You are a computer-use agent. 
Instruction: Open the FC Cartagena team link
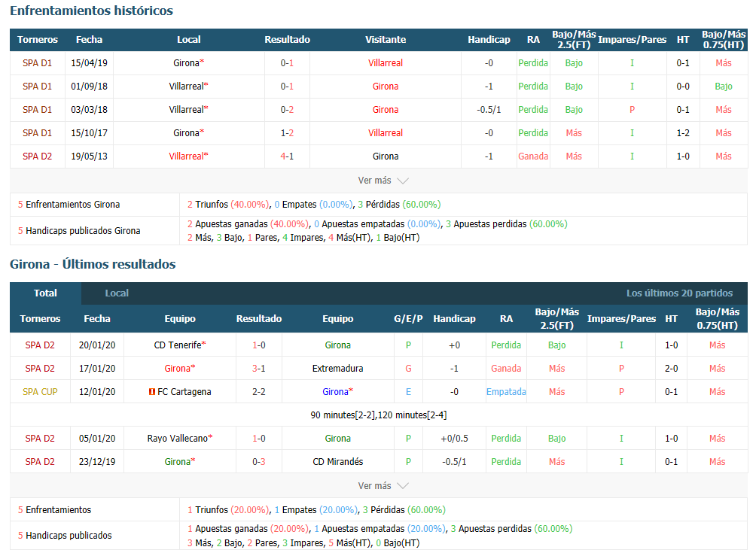click(x=184, y=392)
